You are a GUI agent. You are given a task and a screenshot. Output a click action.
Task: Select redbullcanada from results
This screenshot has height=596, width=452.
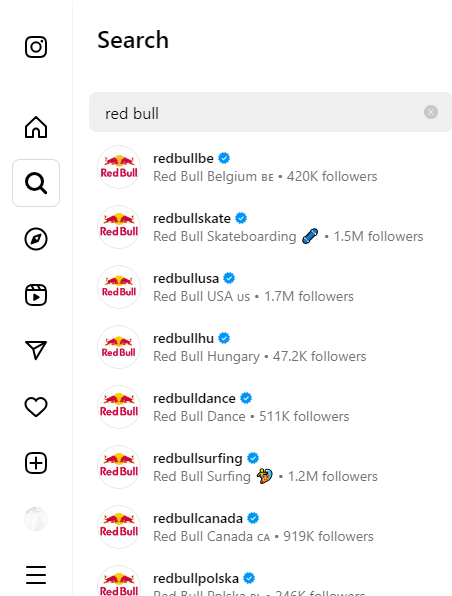click(x=271, y=527)
